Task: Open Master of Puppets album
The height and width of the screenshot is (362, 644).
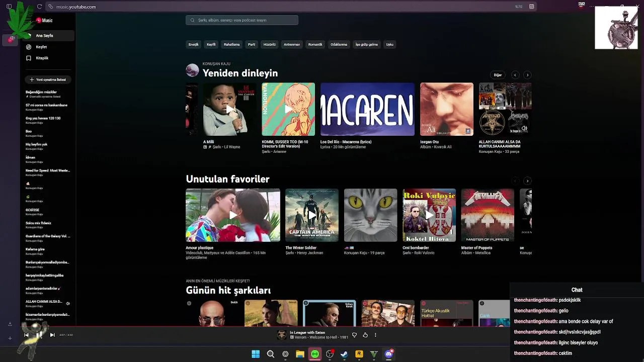Action: coord(488,215)
